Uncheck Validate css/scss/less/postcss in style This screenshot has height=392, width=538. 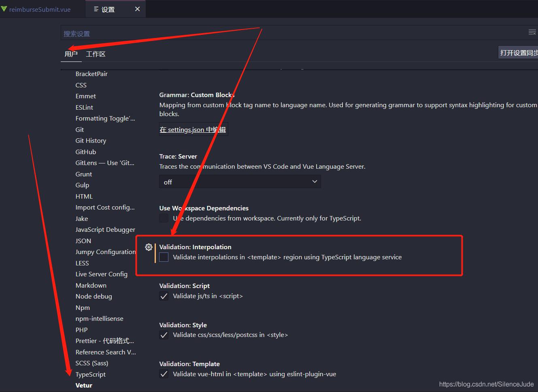pyautogui.click(x=164, y=335)
